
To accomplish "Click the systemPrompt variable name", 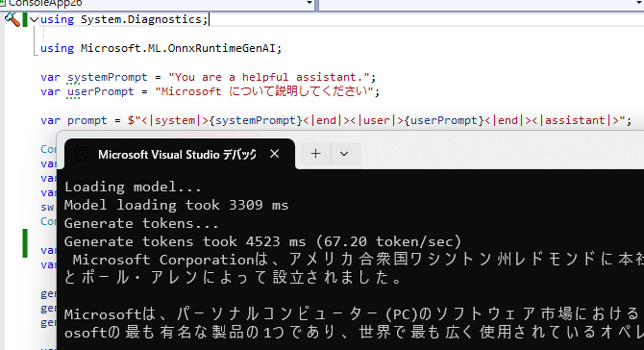I will coord(108,77).
